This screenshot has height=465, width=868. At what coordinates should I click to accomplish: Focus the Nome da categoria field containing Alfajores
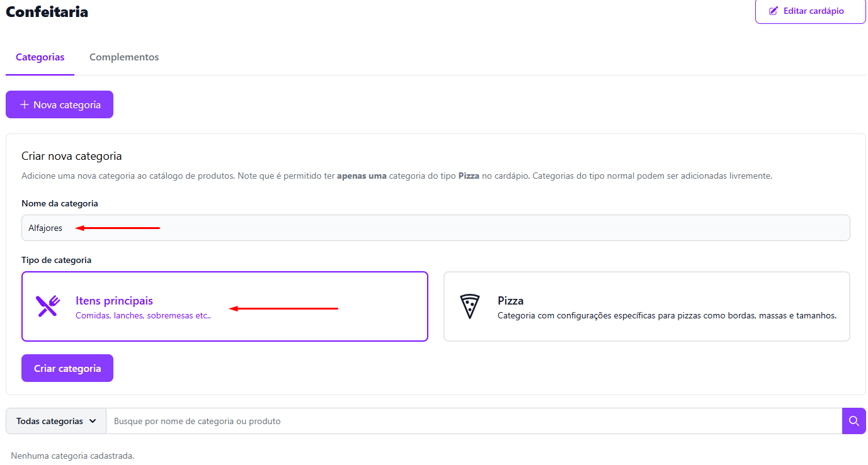435,228
